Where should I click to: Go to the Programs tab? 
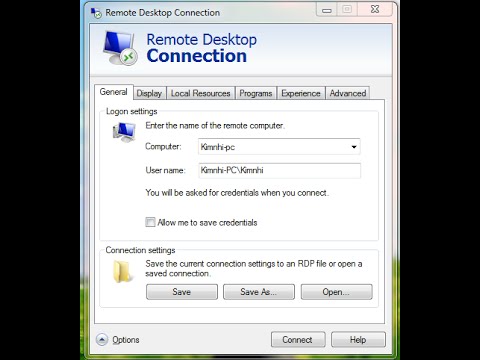click(x=256, y=93)
